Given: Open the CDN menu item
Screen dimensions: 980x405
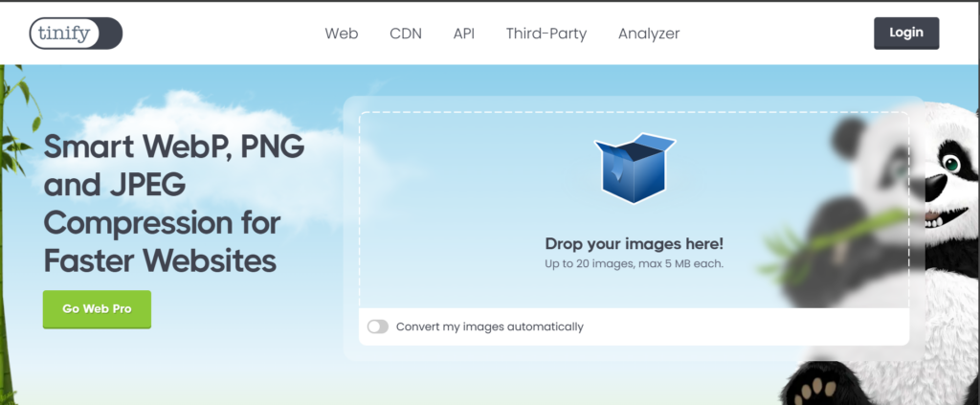Looking at the screenshot, I should point(406,34).
